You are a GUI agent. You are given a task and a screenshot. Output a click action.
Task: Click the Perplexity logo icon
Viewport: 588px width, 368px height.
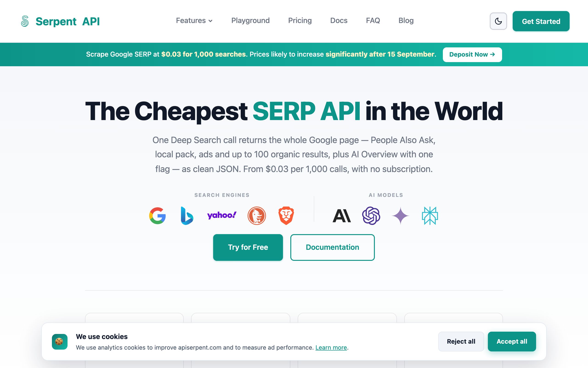click(430, 216)
